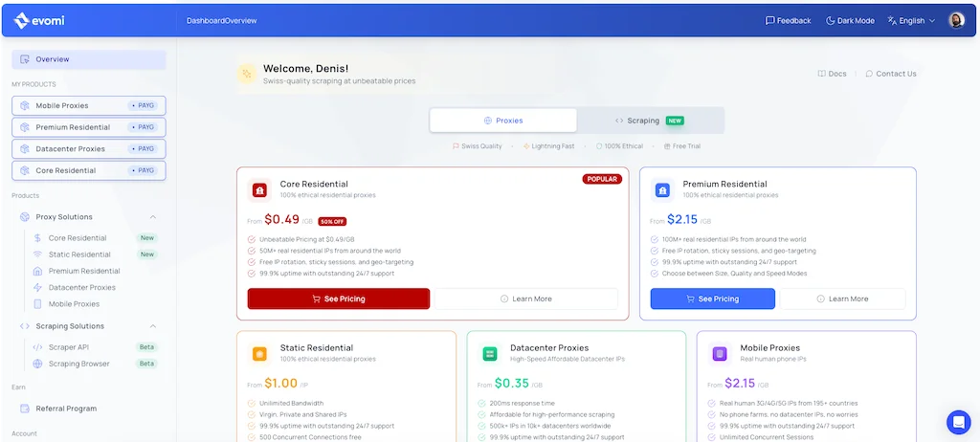
Task: Click the red See Pricing button
Action: (338, 298)
